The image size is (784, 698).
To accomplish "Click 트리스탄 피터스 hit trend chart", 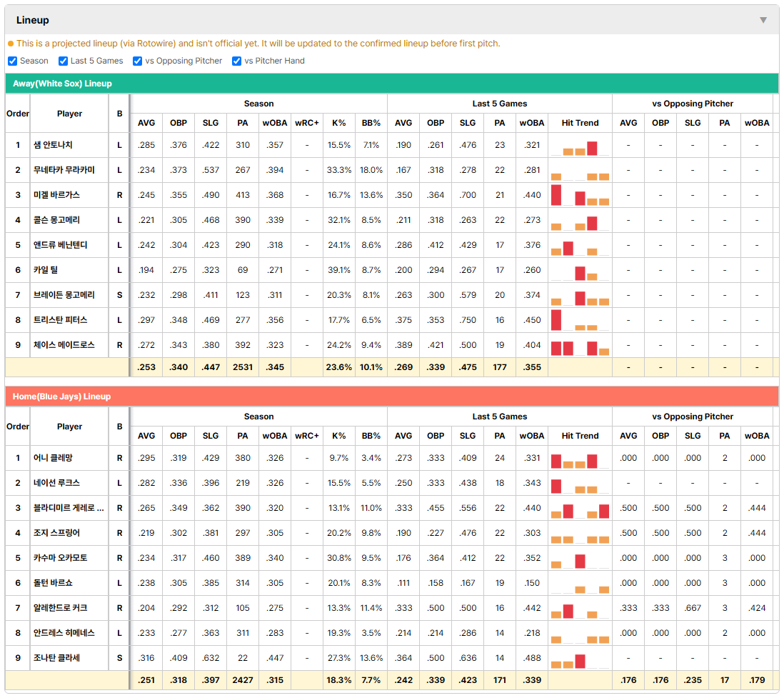I will coord(580,320).
